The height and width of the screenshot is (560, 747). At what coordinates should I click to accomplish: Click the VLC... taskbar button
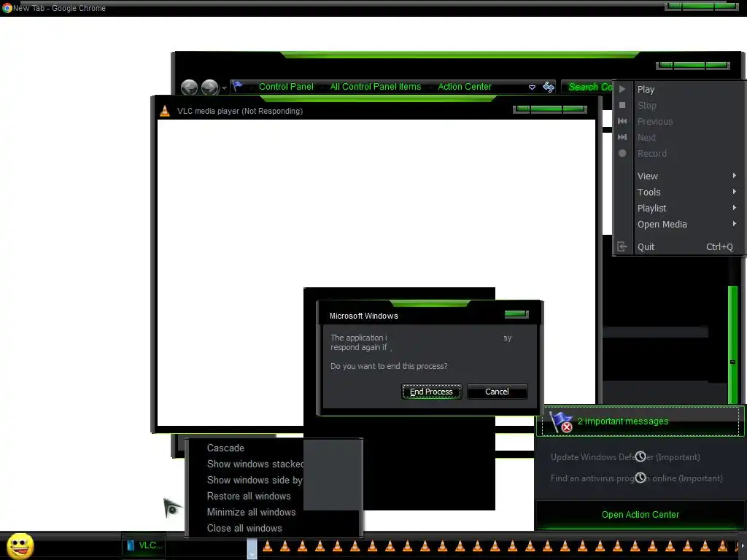(x=144, y=545)
